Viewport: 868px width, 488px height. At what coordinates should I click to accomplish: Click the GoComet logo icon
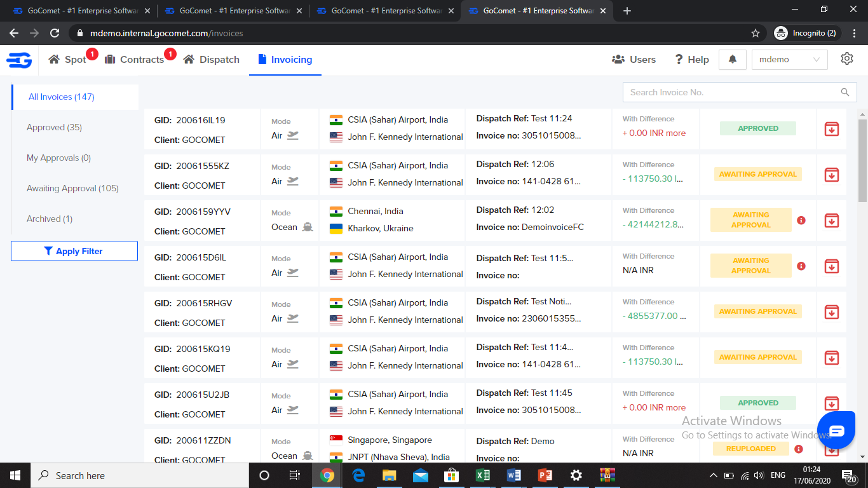pos(19,60)
